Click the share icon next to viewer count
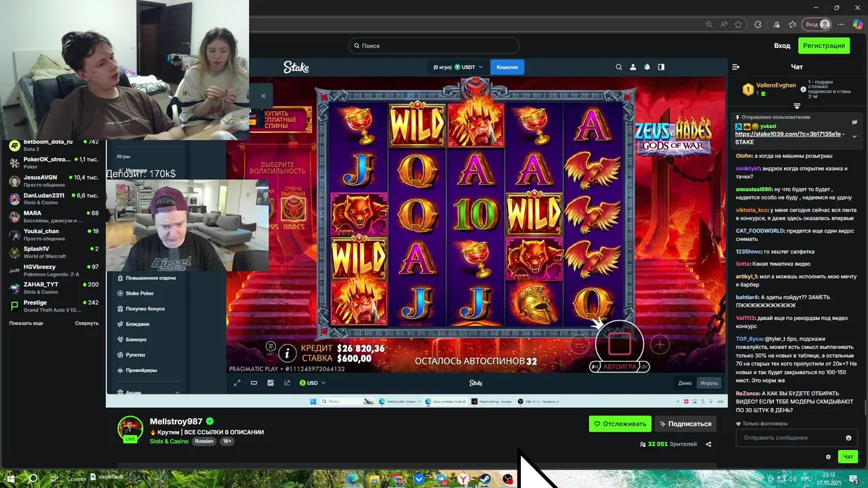 tap(709, 445)
